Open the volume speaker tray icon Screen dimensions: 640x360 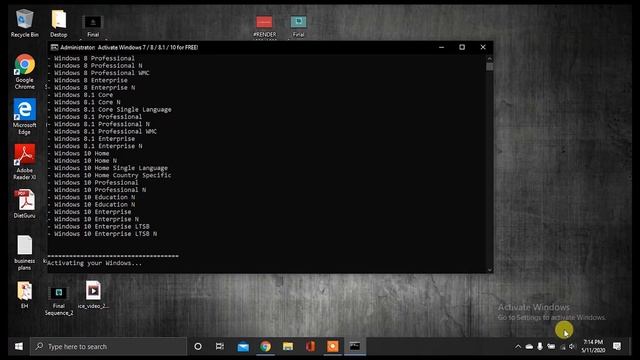572,347
